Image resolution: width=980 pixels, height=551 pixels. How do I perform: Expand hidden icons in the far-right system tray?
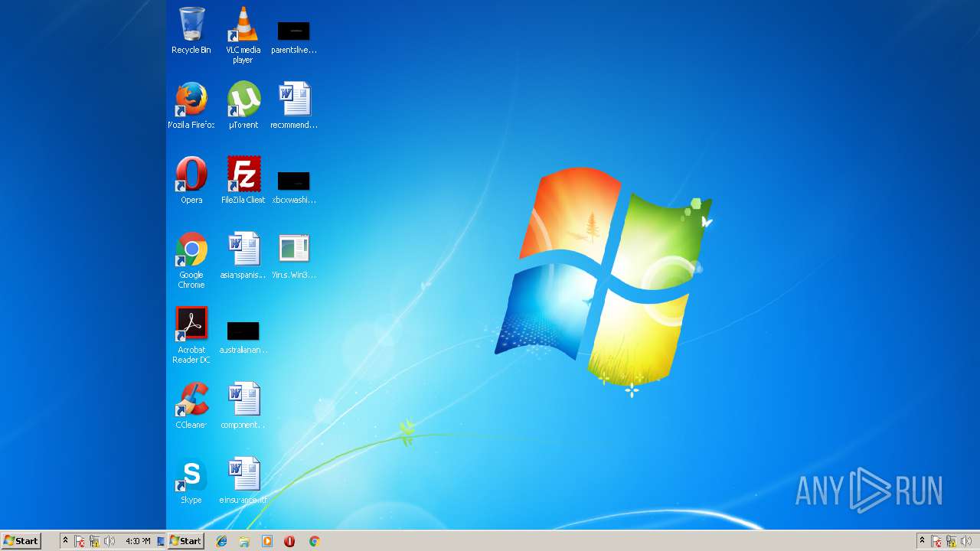pos(922,540)
